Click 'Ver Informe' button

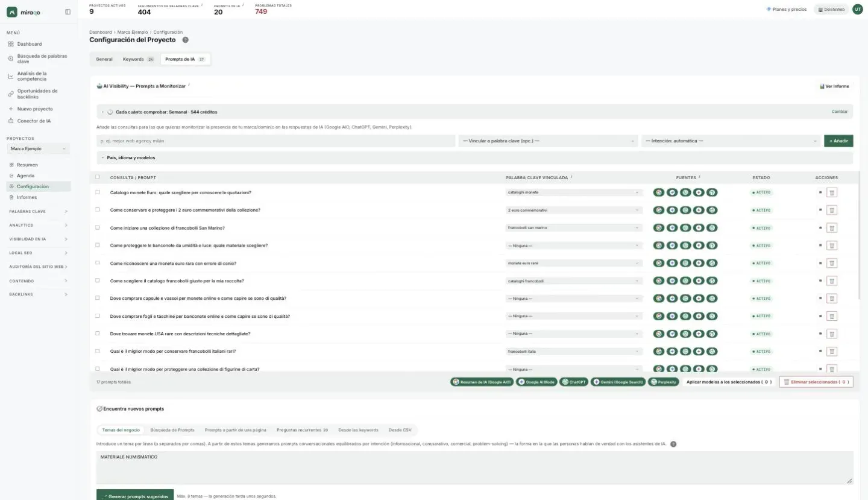[834, 86]
